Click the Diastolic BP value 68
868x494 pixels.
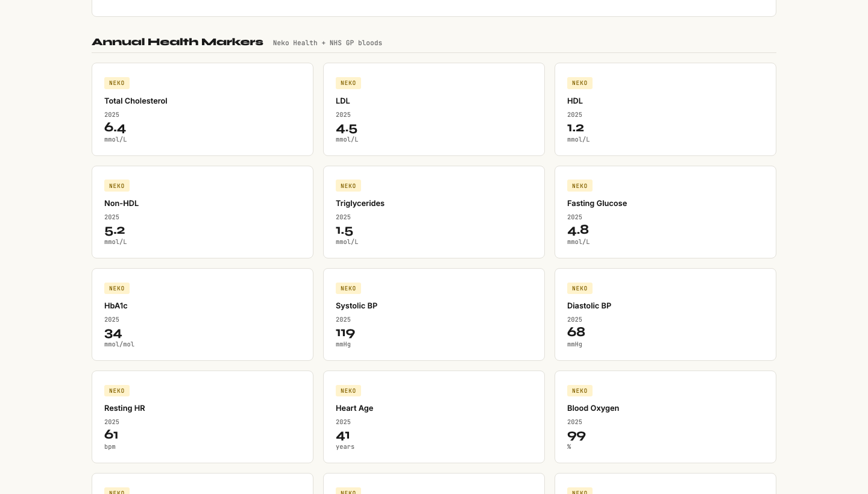pos(576,333)
